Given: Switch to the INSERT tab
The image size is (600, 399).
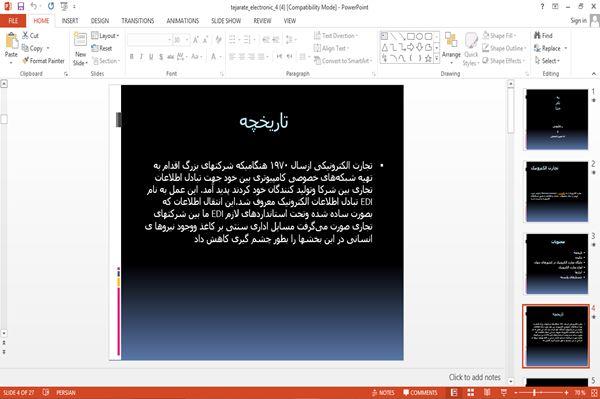Looking at the screenshot, I should 70,21.
